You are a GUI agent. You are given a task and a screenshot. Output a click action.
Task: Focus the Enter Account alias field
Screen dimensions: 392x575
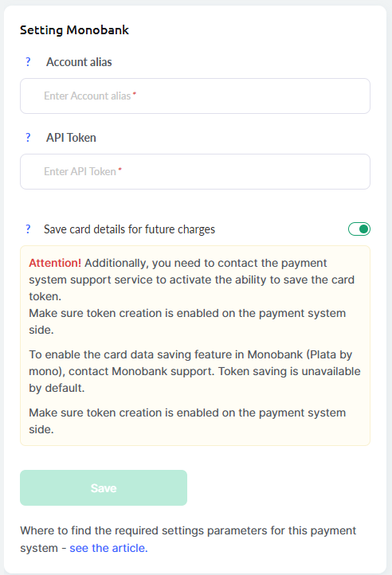click(x=195, y=96)
